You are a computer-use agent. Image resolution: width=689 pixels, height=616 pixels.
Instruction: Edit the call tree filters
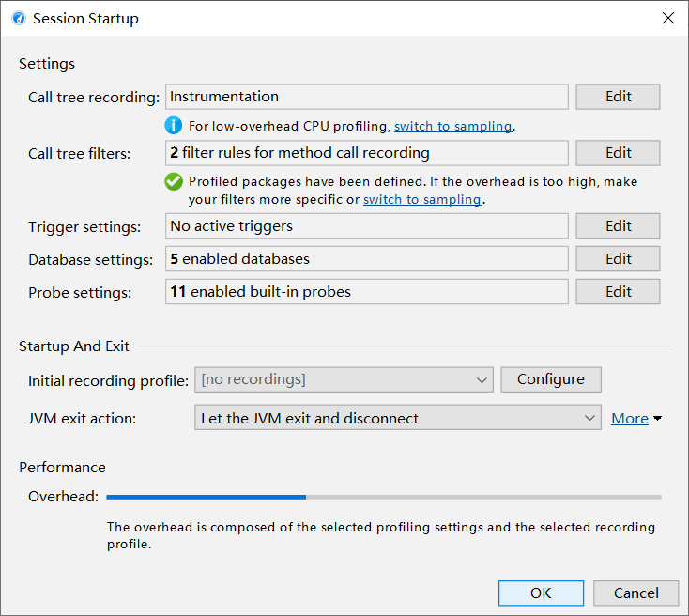point(618,153)
